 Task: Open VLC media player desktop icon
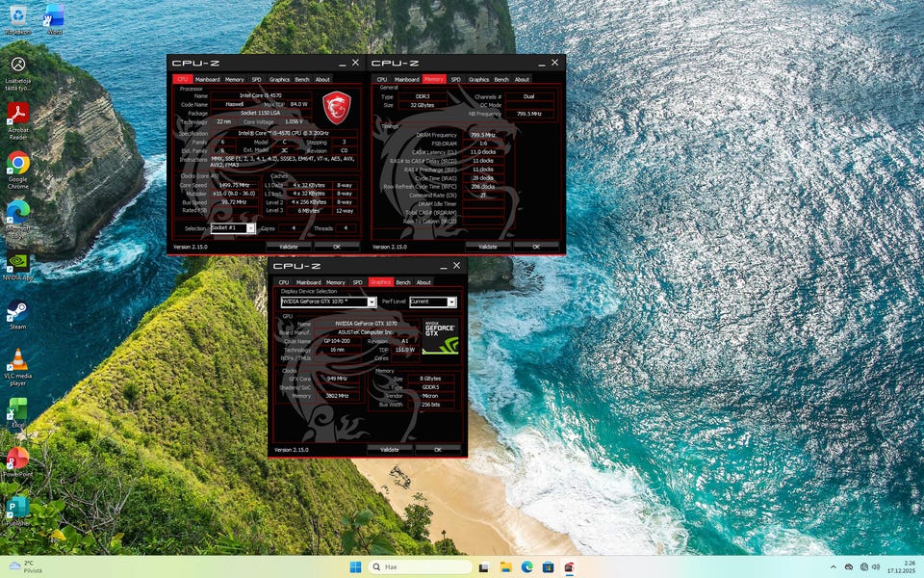coord(17,366)
